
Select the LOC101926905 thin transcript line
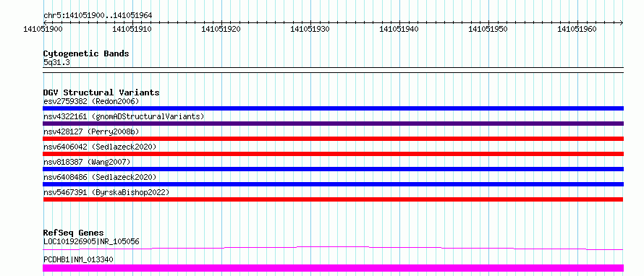(x=333, y=248)
